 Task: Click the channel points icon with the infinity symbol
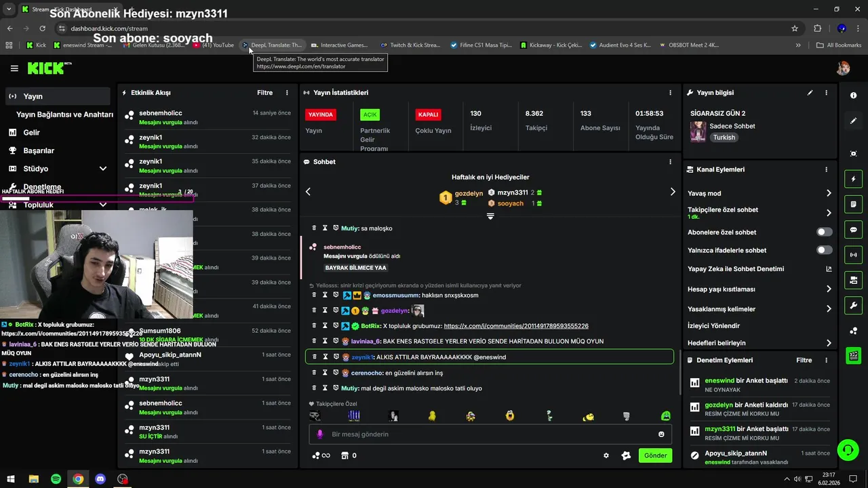coord(321,455)
